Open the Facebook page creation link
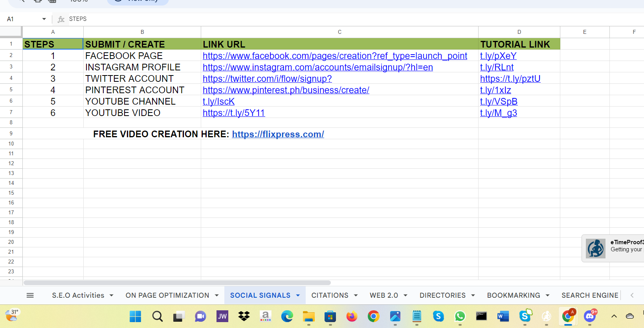This screenshot has width=644, height=328. pyautogui.click(x=335, y=56)
